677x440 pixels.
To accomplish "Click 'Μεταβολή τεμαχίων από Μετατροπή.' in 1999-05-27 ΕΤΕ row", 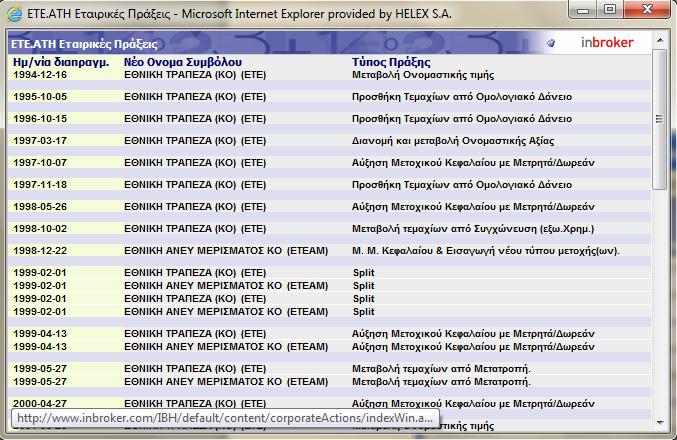I will 441,369.
